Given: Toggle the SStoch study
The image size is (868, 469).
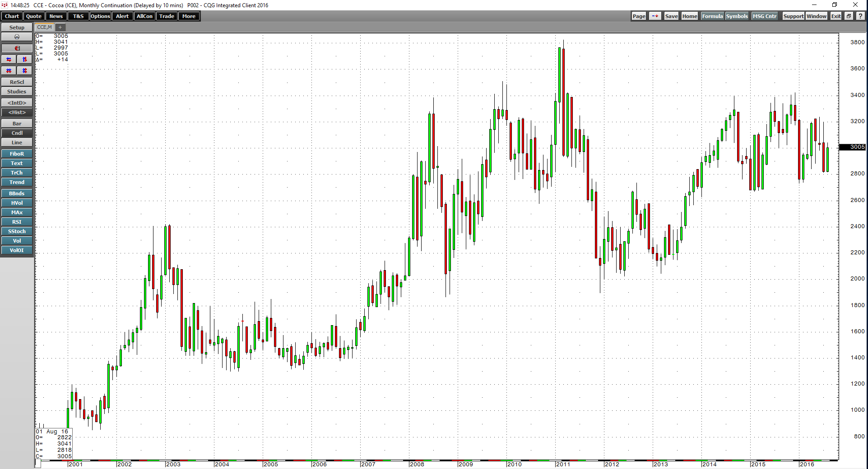Looking at the screenshot, I should (17, 231).
